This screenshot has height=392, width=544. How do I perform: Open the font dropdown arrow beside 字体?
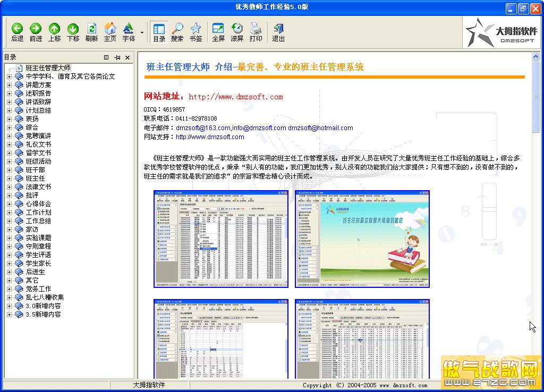pos(142,32)
